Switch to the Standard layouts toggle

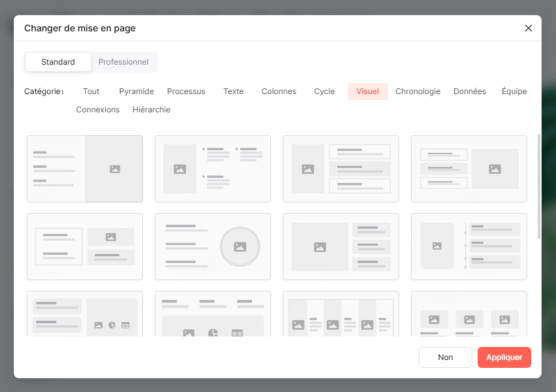[58, 62]
